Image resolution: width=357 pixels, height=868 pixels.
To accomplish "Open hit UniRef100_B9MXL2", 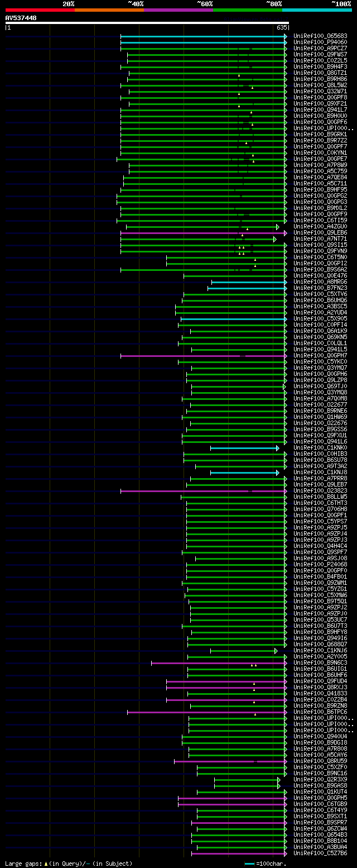I will click(320, 208).
